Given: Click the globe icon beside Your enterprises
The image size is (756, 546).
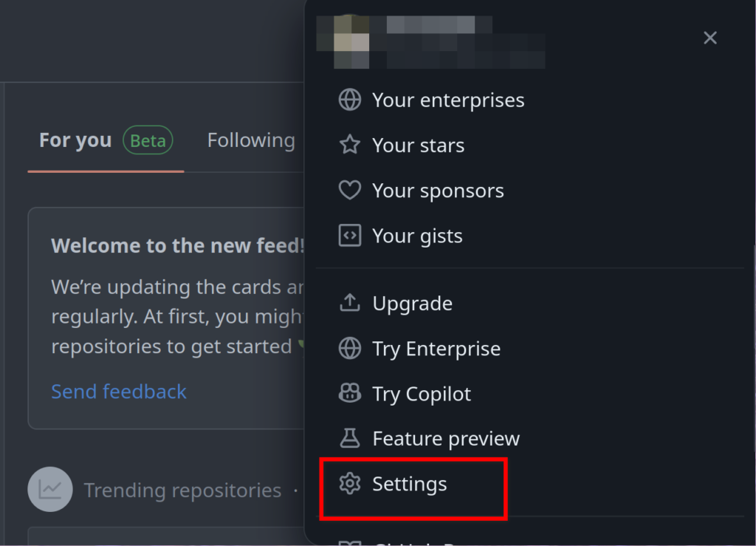Looking at the screenshot, I should click(x=349, y=100).
